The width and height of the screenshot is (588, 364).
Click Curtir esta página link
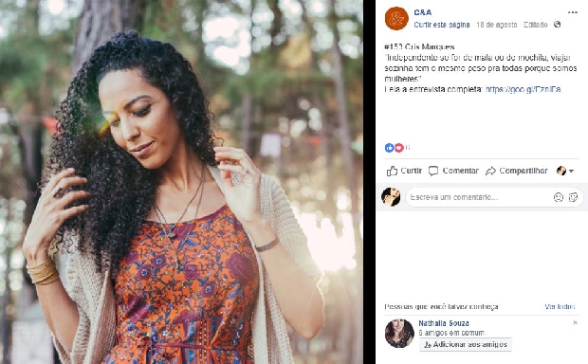[x=442, y=25]
